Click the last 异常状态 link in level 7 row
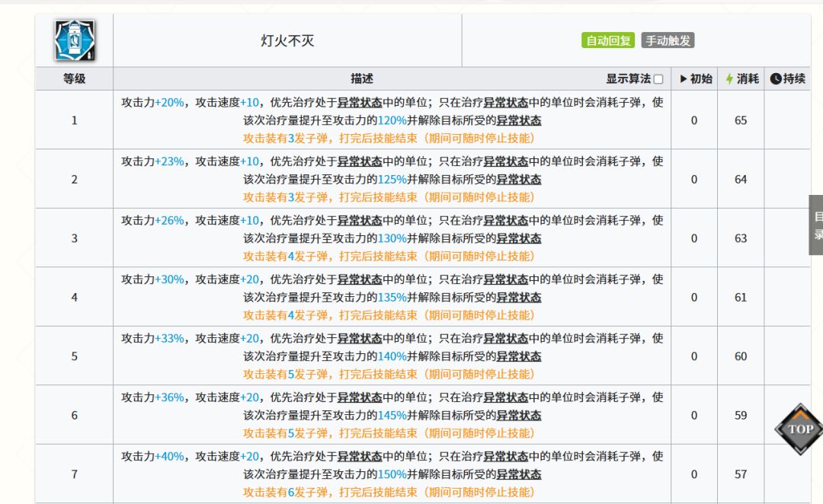This screenshot has height=504, width=823. 519,474
